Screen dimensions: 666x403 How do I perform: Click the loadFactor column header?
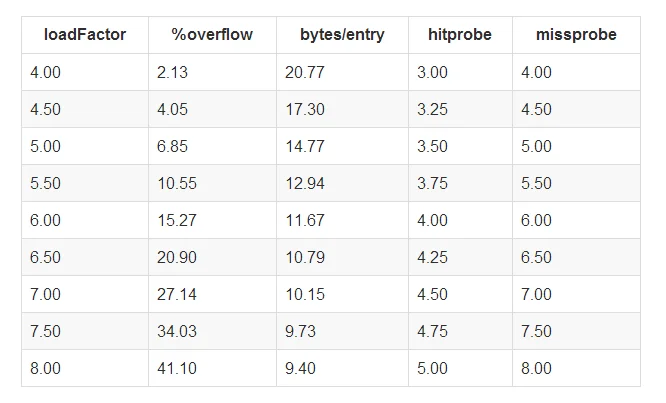click(x=85, y=35)
